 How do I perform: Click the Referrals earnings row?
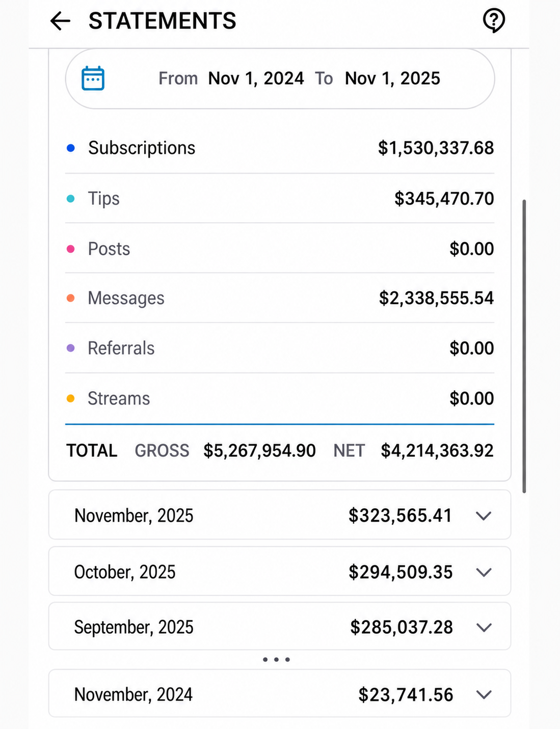click(280, 348)
